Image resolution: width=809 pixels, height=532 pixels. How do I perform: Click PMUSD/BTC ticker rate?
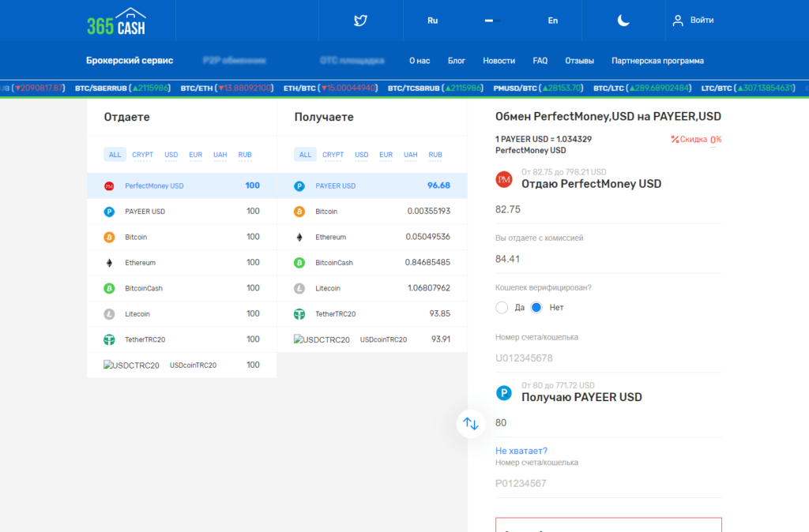click(x=538, y=88)
